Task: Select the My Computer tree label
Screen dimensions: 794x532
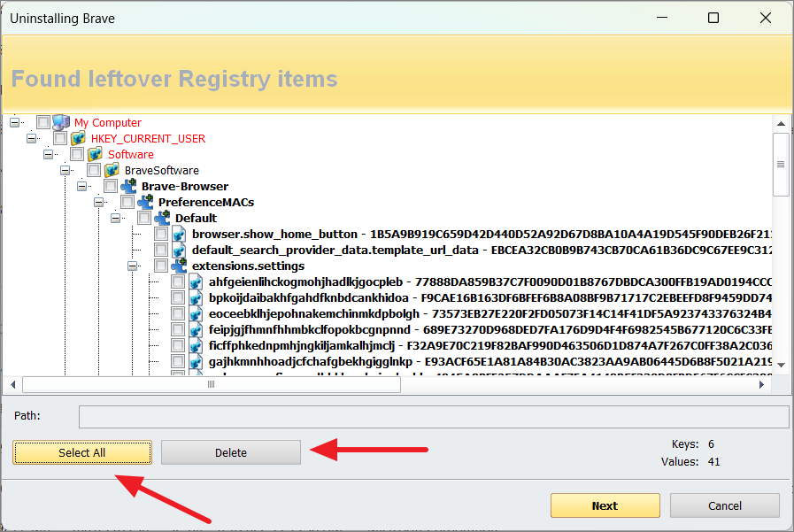Action: coord(108,123)
